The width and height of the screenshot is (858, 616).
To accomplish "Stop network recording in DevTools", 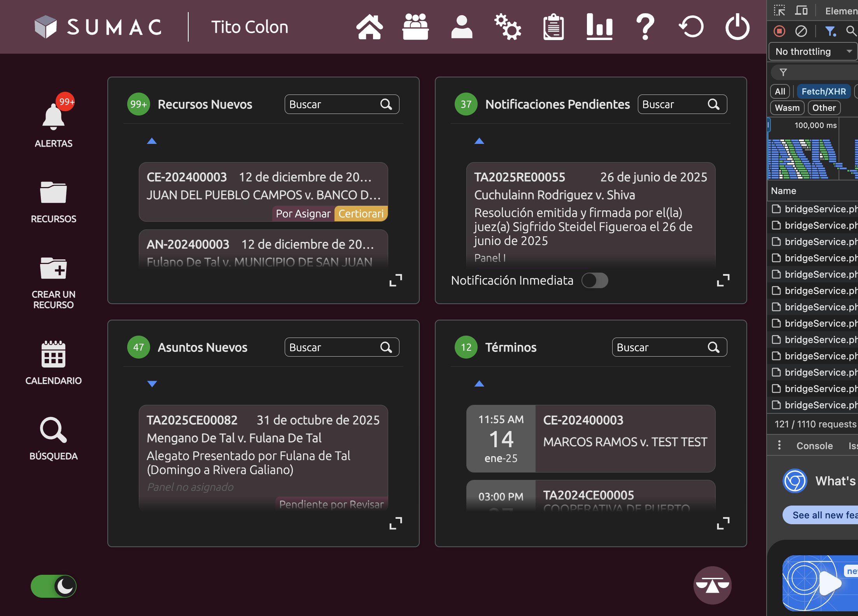I will click(x=779, y=31).
